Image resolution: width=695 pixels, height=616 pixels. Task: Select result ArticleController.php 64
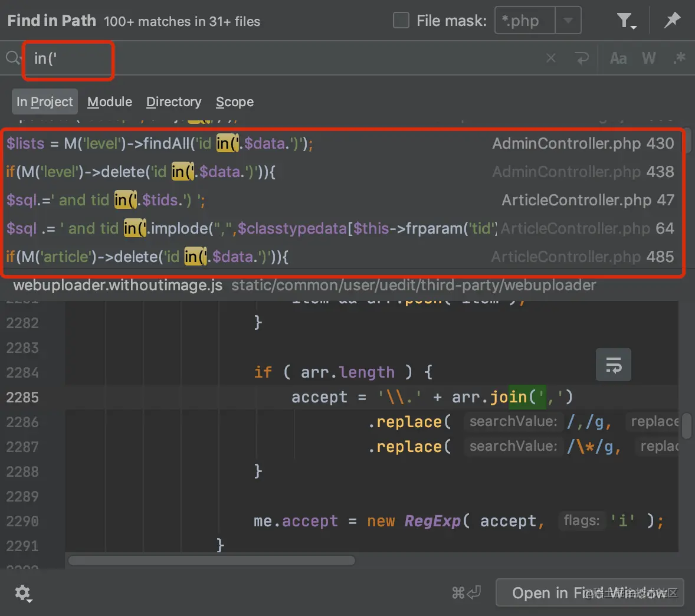pyautogui.click(x=340, y=229)
